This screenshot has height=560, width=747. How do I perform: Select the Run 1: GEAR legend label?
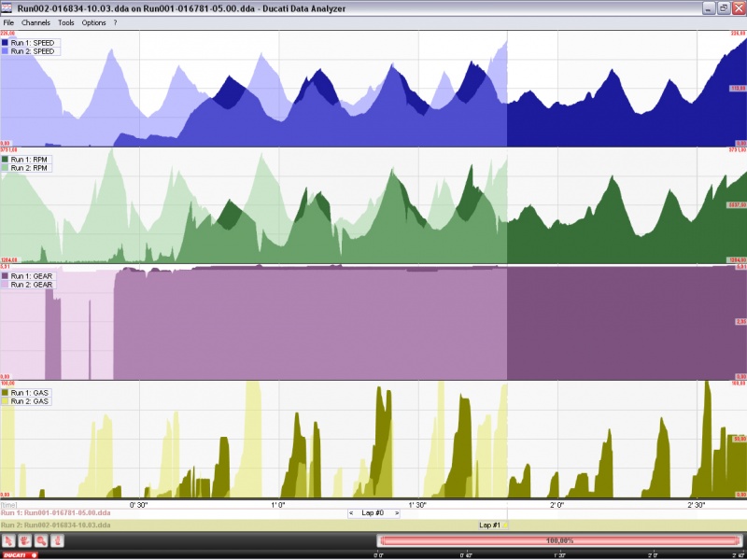coord(31,276)
